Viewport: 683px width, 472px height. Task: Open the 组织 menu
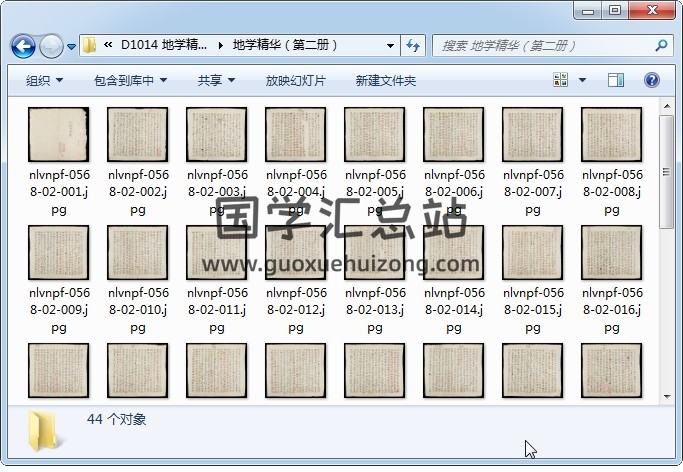click(45, 80)
